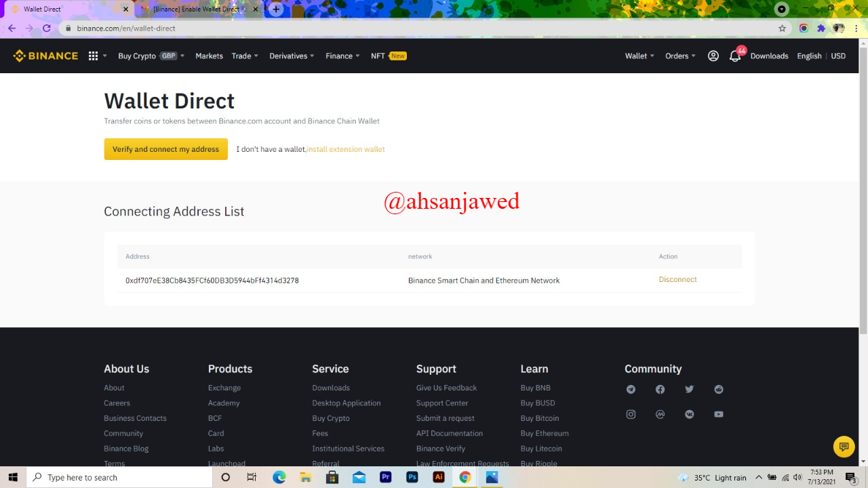Image resolution: width=868 pixels, height=488 pixels.
Task: Open the Task View button
Action: [x=252, y=477]
